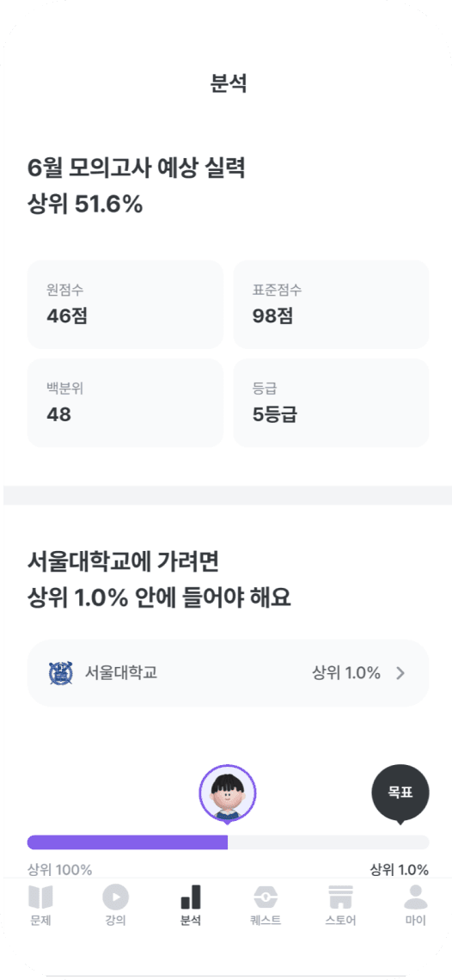Select the 표준점수 98점 card

tap(332, 304)
